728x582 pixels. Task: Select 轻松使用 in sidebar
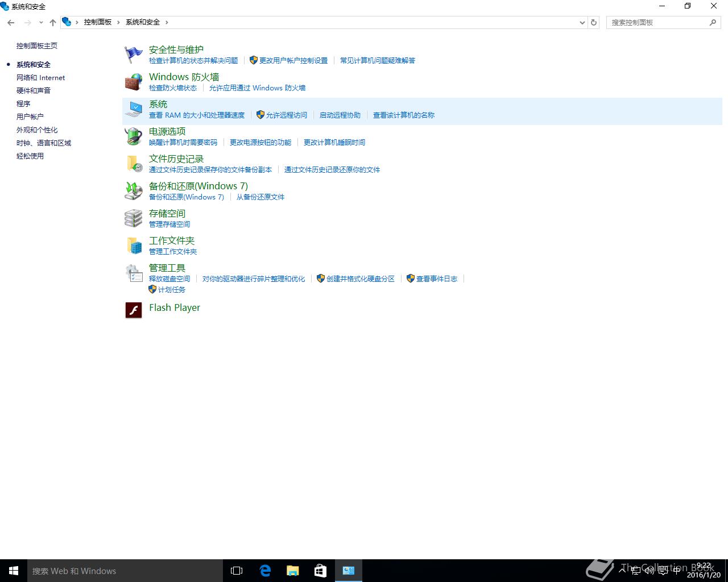(30, 156)
